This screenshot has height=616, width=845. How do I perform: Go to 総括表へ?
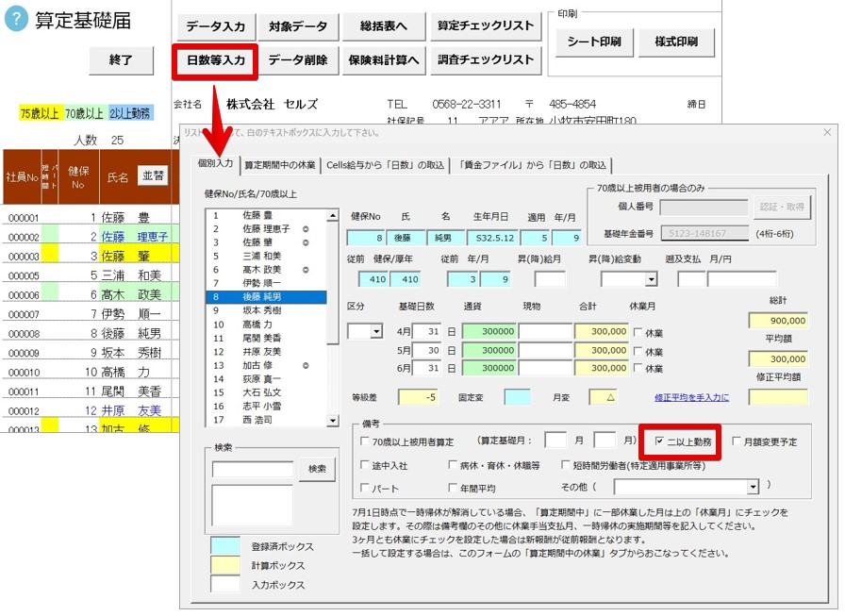click(384, 25)
